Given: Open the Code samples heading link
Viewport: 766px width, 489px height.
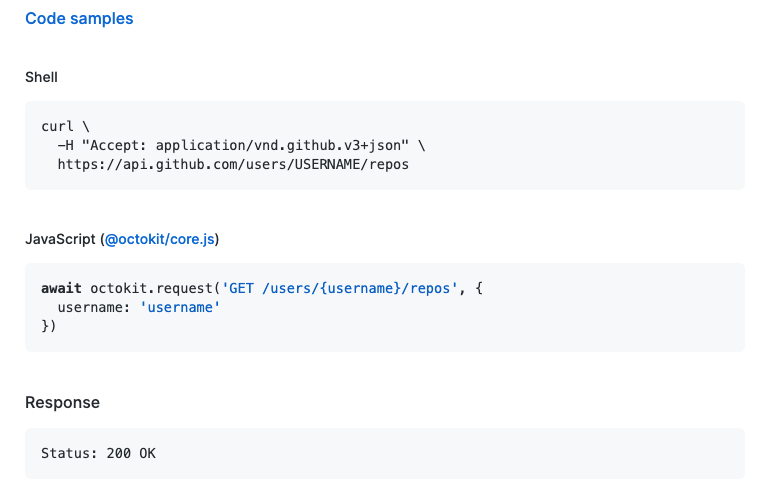Looking at the screenshot, I should tap(79, 19).
